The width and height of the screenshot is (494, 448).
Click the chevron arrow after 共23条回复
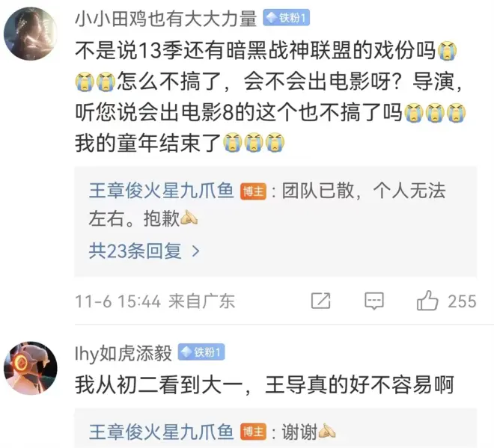click(x=196, y=251)
